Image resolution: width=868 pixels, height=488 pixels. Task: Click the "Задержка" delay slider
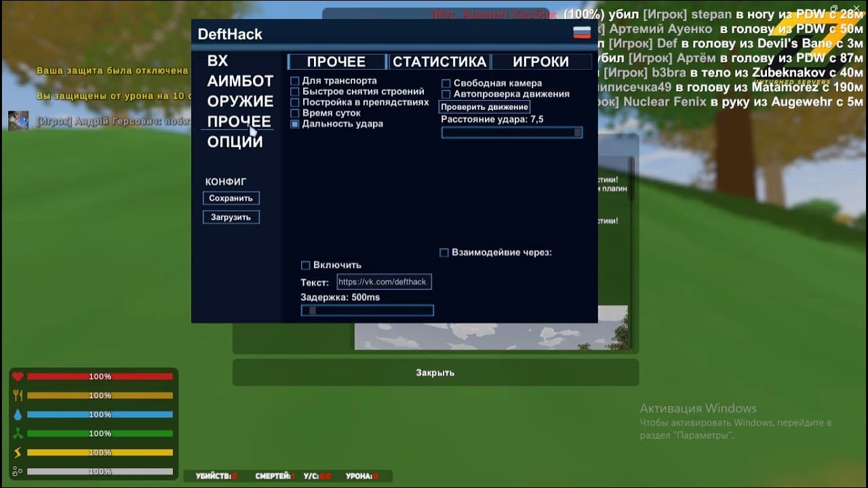[367, 310]
